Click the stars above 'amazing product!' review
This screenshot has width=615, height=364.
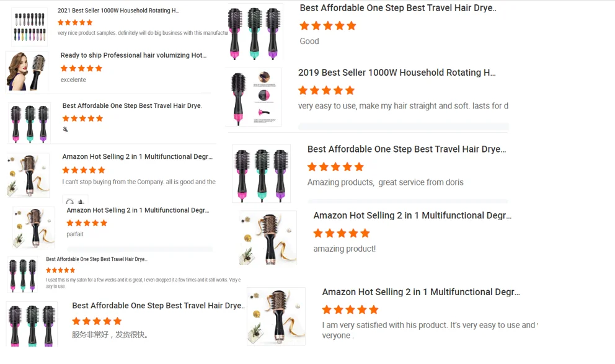point(342,233)
